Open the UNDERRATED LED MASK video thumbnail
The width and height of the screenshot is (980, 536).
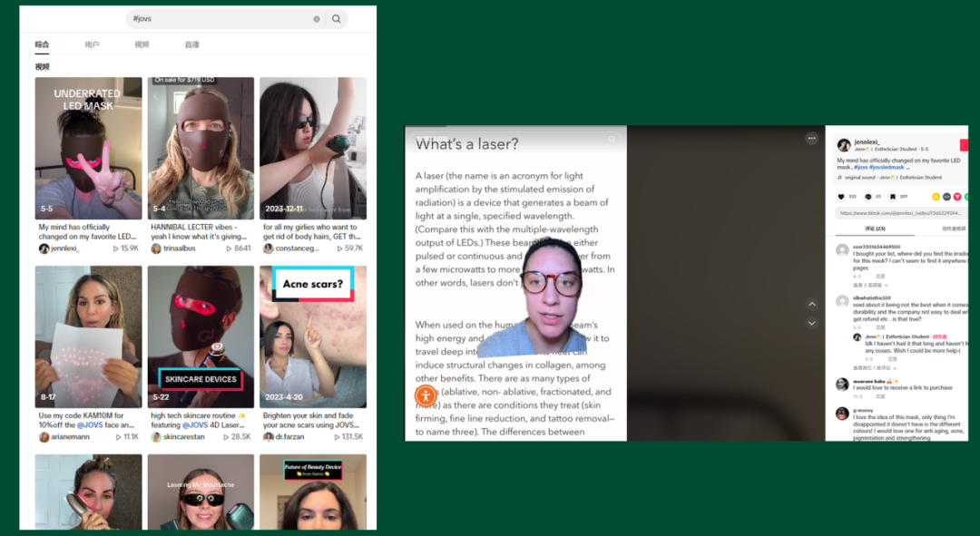coord(88,148)
